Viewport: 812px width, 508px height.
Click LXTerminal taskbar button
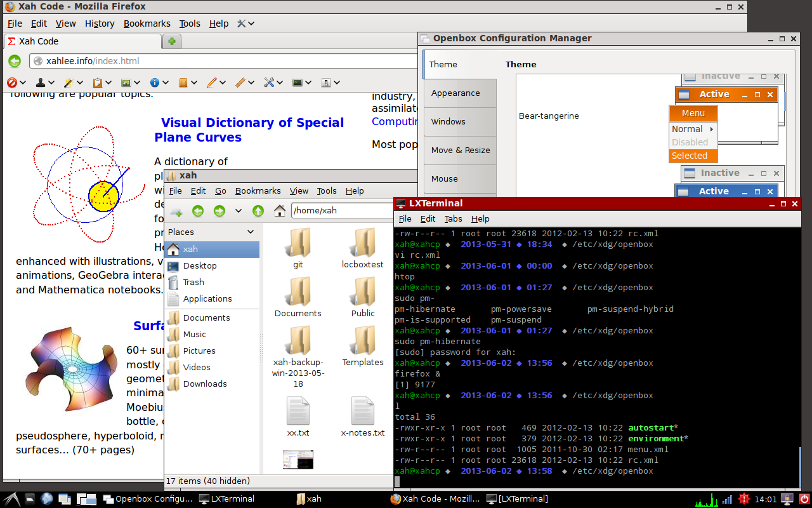226,499
